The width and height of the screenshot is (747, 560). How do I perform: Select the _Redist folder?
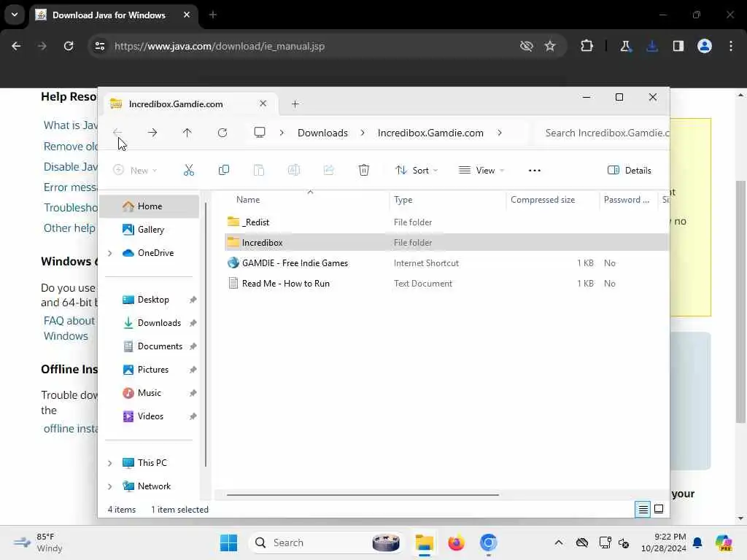pos(256,222)
